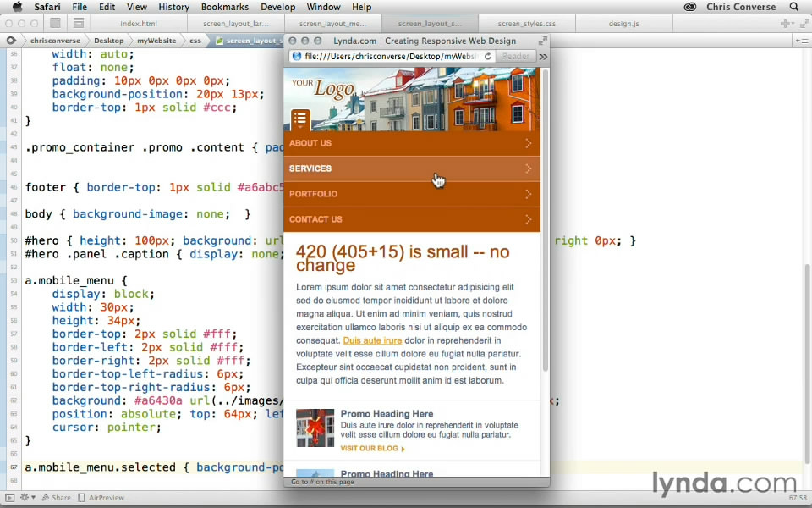Viewport: 812px width, 508px height.
Task: Click the play preview icon in status bar
Action: point(10,498)
